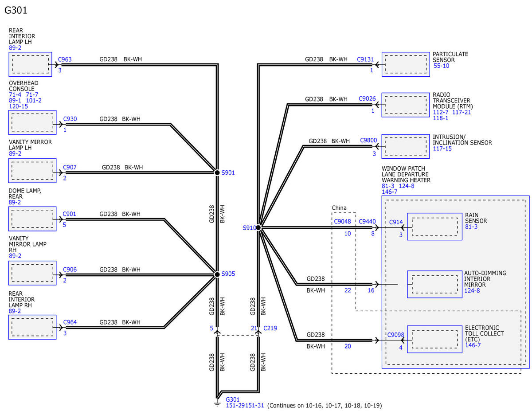
Task: Open page reference 117-21
Action: click(462, 113)
